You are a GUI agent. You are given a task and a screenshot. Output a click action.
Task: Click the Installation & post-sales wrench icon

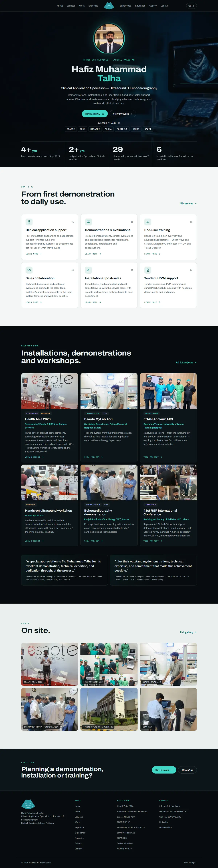88,270
